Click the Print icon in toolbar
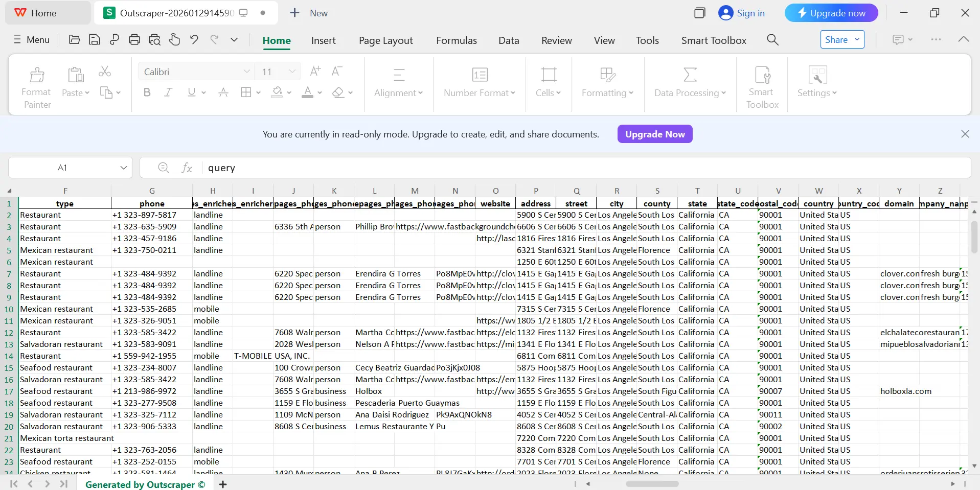This screenshot has width=980, height=490. coord(134,39)
